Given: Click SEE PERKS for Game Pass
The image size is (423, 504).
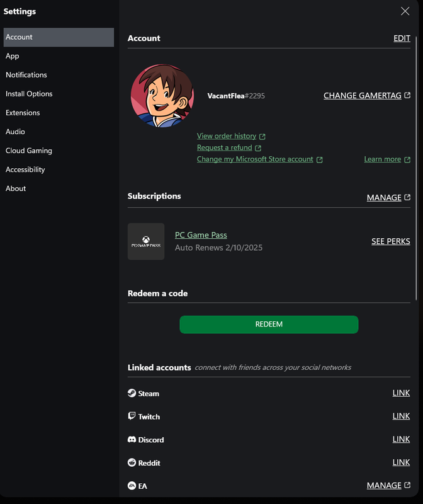Looking at the screenshot, I should 390,241.
